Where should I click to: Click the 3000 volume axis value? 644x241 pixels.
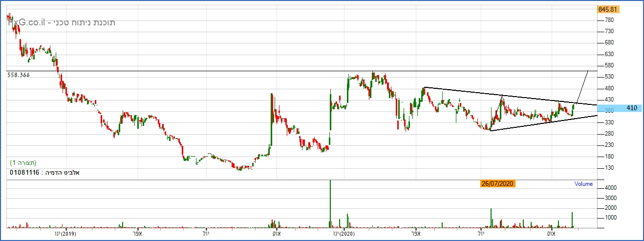tap(610, 198)
